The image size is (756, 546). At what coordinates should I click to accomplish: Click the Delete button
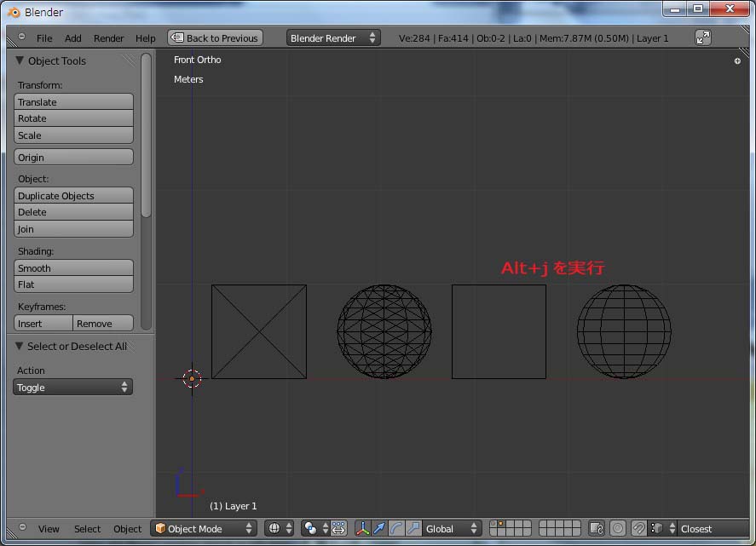coord(74,212)
